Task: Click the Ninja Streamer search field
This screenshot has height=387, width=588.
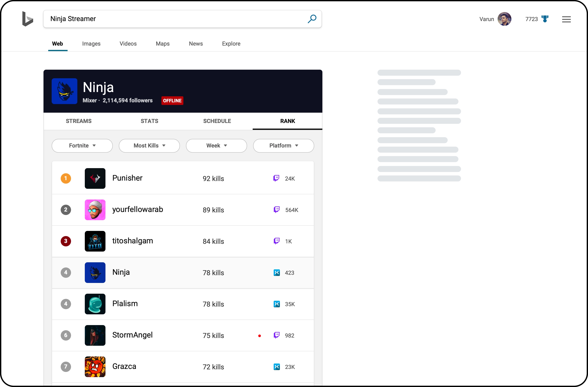Action: 182,19
